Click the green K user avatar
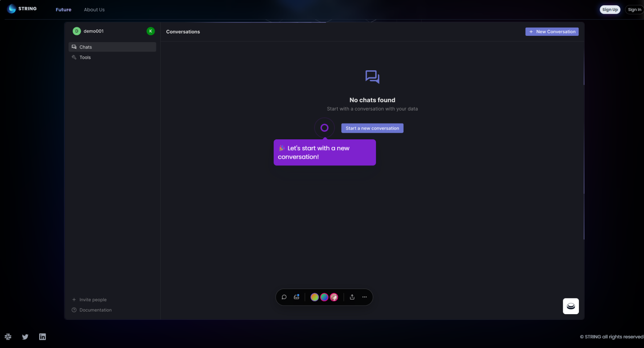Screen dimensions: 644x348 [151, 31]
